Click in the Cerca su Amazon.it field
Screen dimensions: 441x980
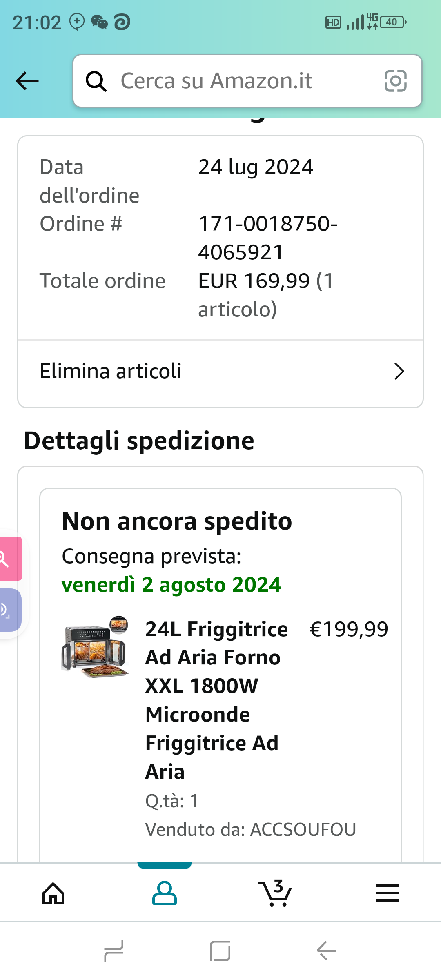pyautogui.click(x=245, y=81)
